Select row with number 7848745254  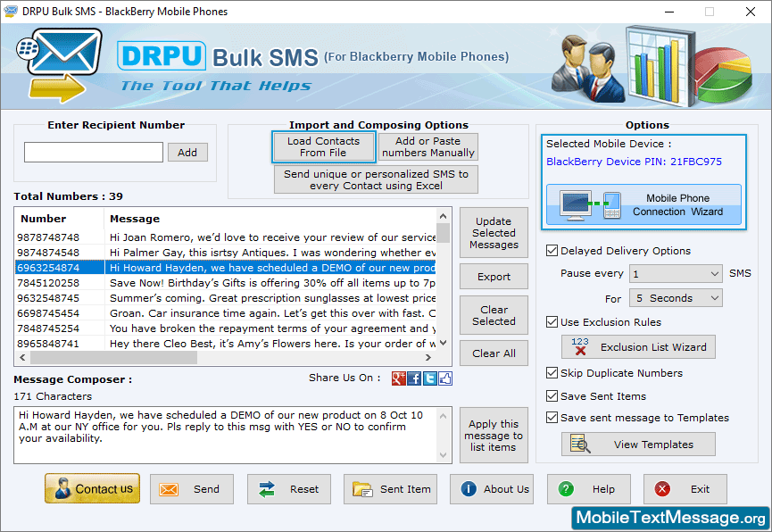(226, 328)
